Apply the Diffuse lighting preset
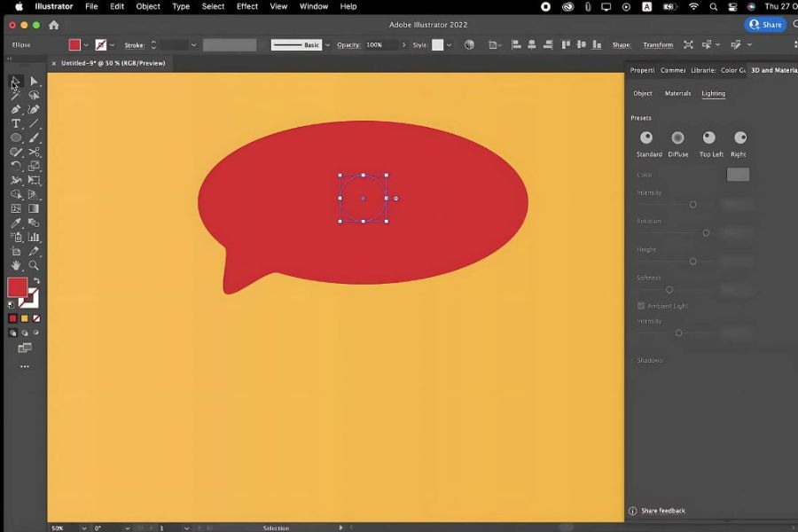This screenshot has height=532, width=798. 677,137
